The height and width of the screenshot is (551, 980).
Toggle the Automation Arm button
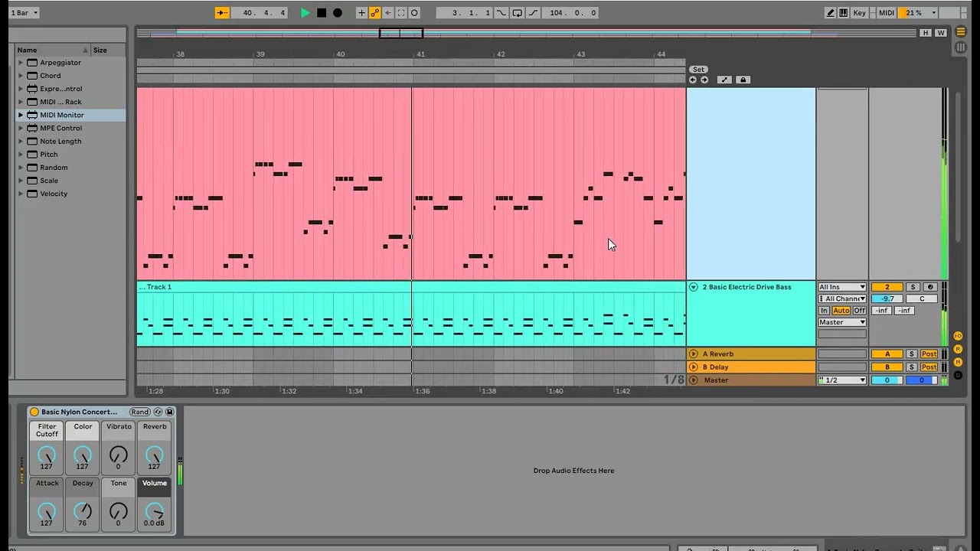[375, 13]
